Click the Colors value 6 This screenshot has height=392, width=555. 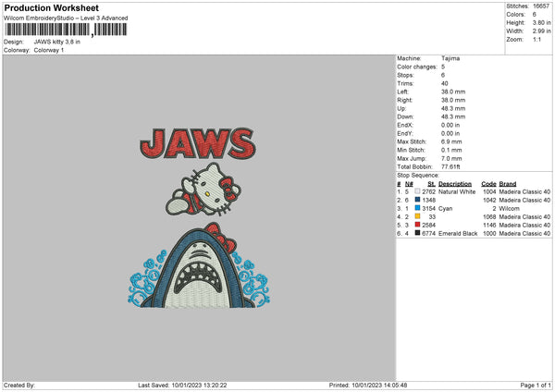point(535,15)
